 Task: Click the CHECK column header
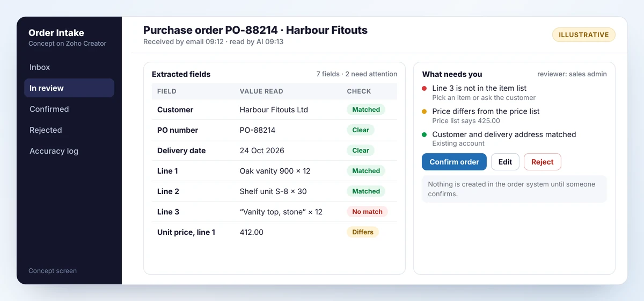tap(359, 91)
